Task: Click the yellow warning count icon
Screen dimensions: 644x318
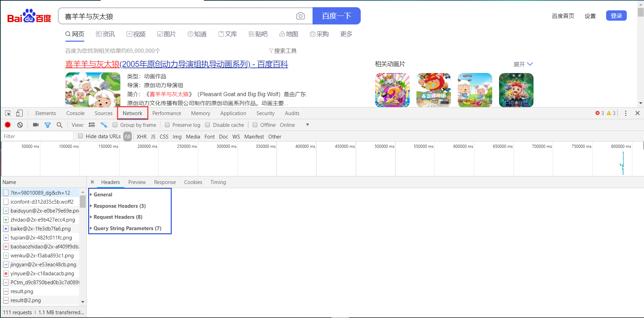Action: point(609,113)
